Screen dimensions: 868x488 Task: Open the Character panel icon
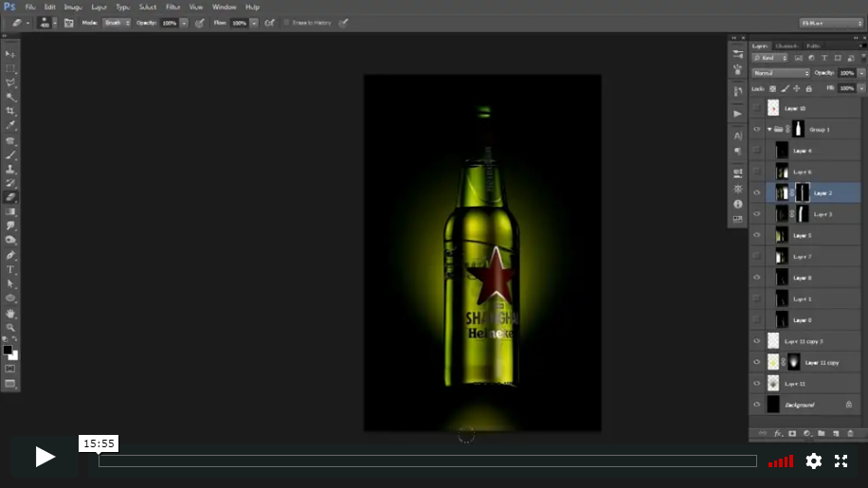click(737, 136)
